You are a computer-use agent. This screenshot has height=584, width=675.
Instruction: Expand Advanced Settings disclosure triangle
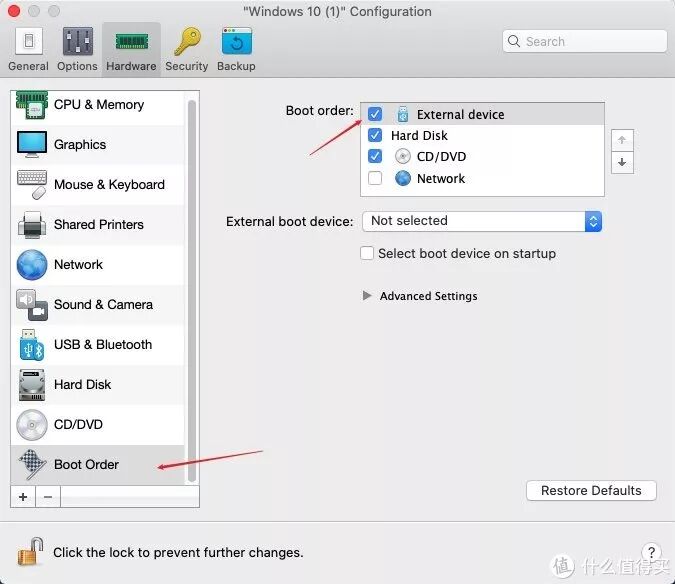click(x=367, y=296)
